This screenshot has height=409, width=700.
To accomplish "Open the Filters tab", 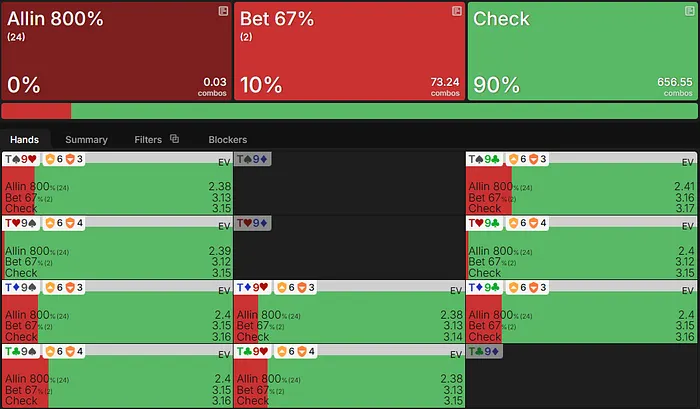I will [148, 140].
